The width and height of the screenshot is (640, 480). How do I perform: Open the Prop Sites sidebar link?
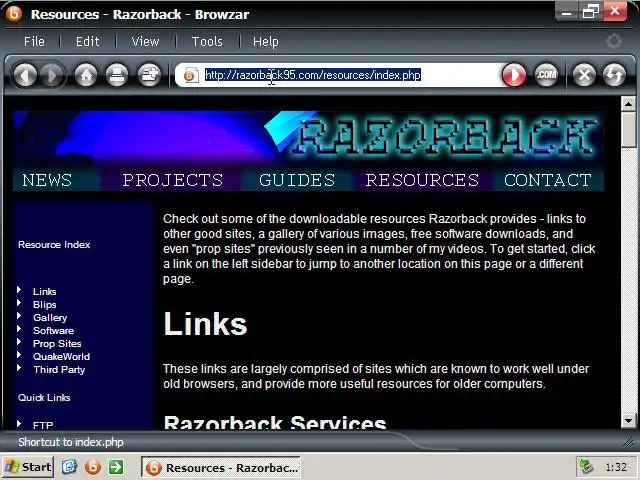(57, 344)
